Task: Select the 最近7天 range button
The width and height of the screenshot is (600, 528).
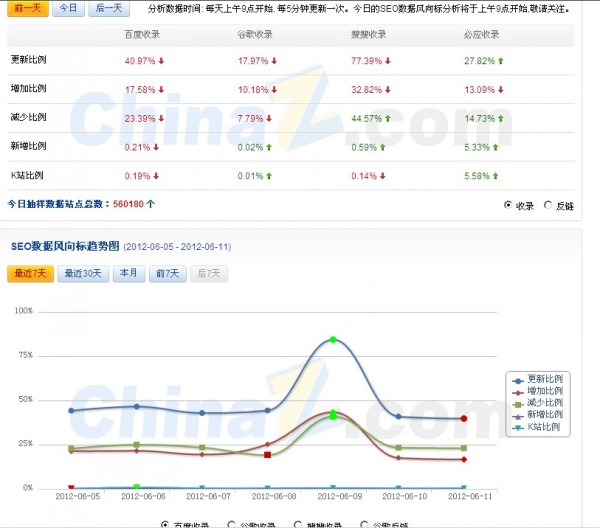Action: (x=31, y=273)
